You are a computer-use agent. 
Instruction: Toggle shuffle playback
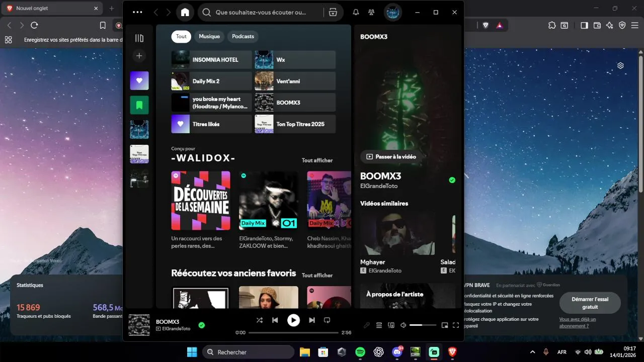click(x=259, y=320)
